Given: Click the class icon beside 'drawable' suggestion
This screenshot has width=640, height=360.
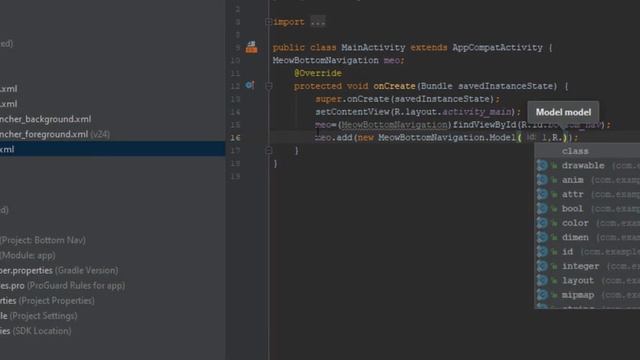Looking at the screenshot, I should pos(542,165).
